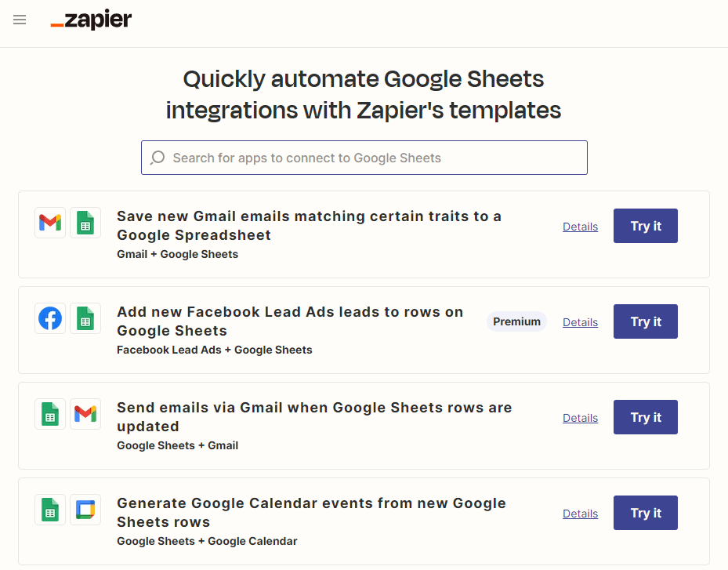Click the Google Sheets icon on the third template
The image size is (728, 570).
[x=49, y=414]
